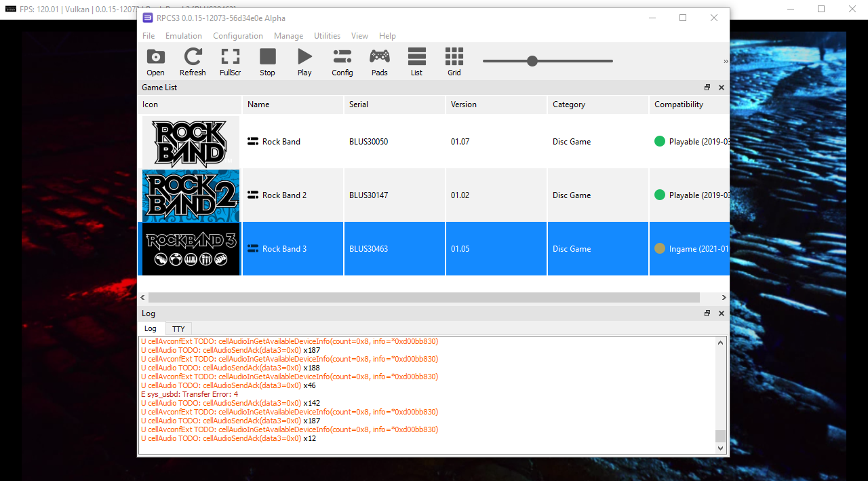Click the sys_usbd Transfer Error log line
868x481 pixels.
point(190,394)
